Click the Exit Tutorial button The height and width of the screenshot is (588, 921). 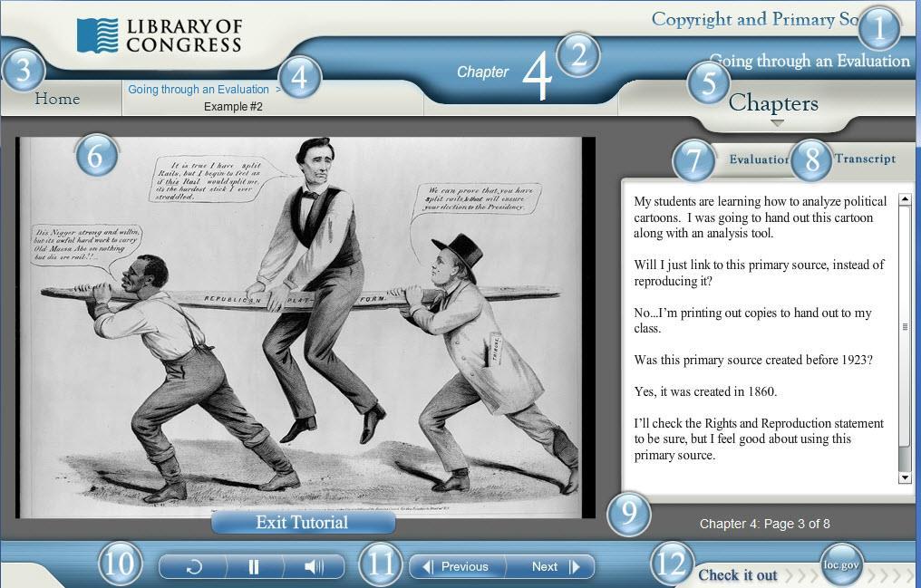[x=303, y=522]
